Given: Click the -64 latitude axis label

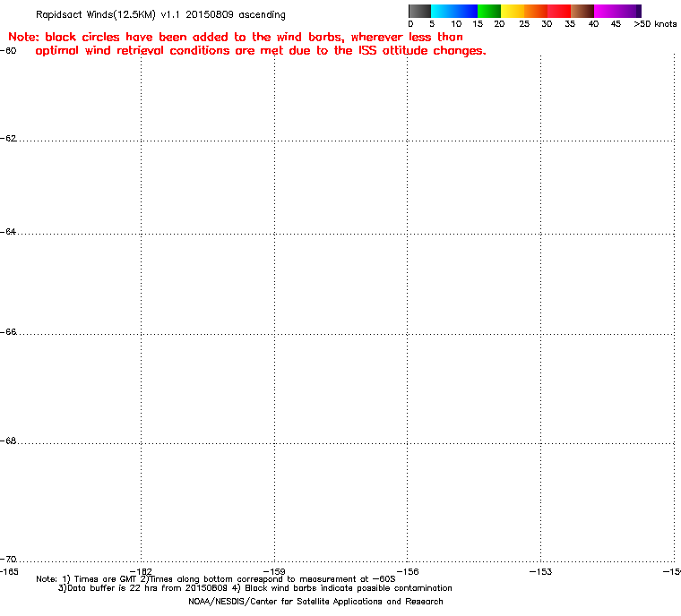Looking at the screenshot, I should (x=9, y=232).
